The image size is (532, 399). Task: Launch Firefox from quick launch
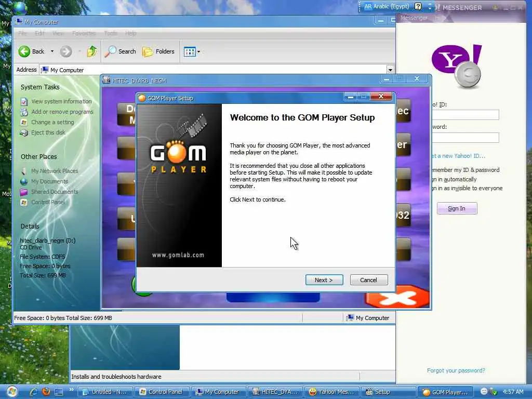click(x=46, y=392)
